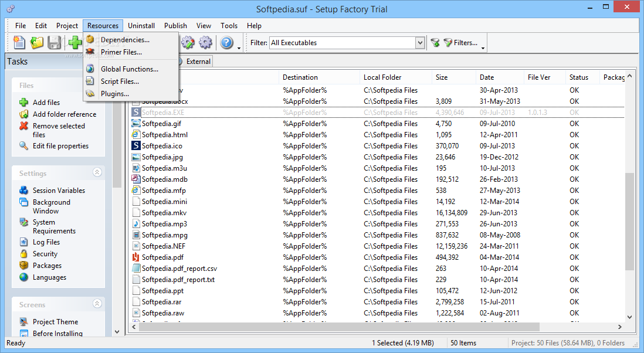The image size is (644, 353).
Task: Open the Uninstall menu
Action: (x=141, y=25)
